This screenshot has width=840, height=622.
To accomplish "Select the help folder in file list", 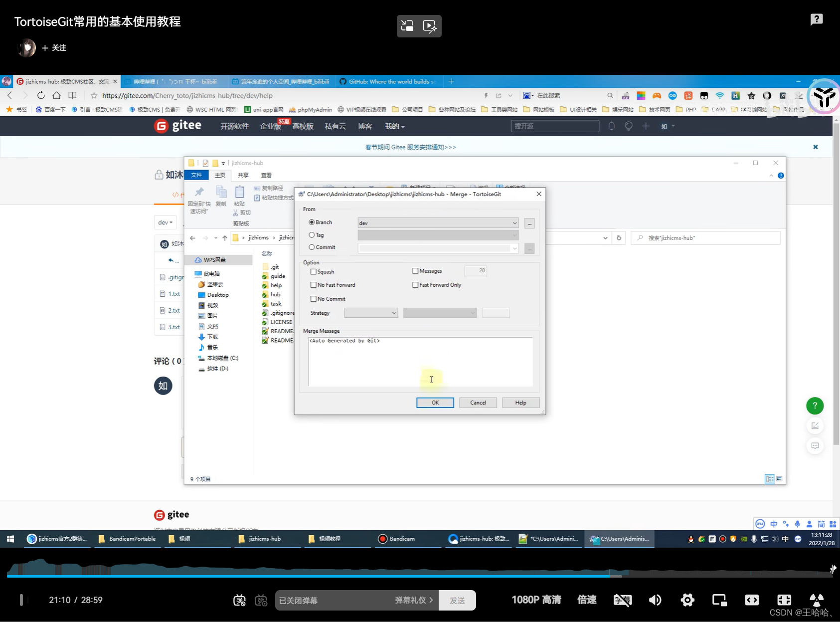I will pos(276,285).
